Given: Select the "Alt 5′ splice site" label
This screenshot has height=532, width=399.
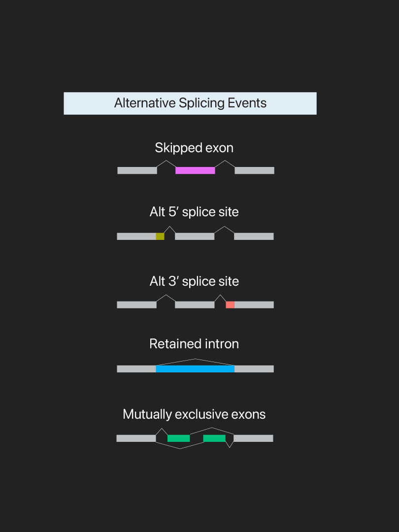Looking at the screenshot, I should 194,212.
